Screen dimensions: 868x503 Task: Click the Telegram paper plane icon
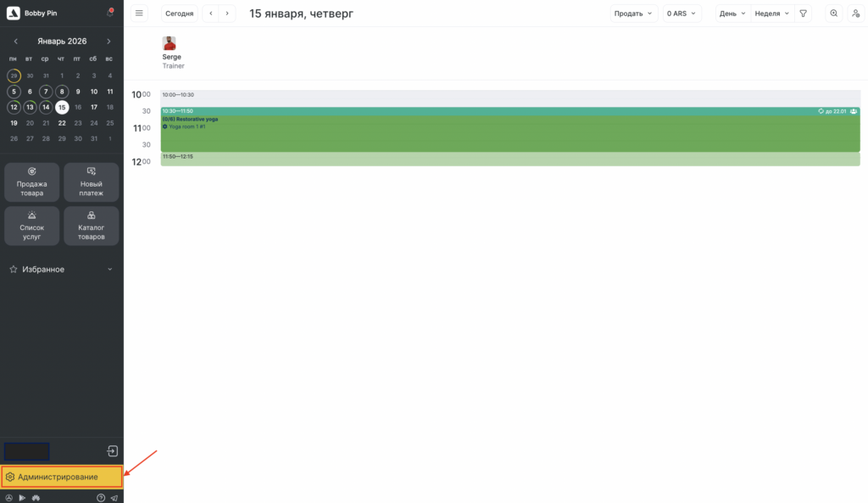114,498
